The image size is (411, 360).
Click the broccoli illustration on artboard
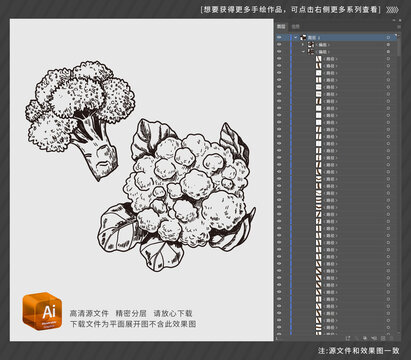(80, 120)
